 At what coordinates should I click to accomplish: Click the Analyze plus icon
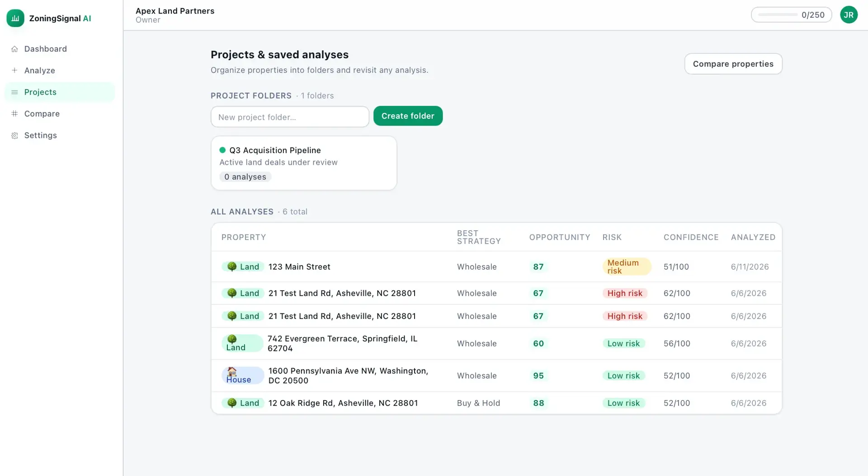tap(14, 70)
